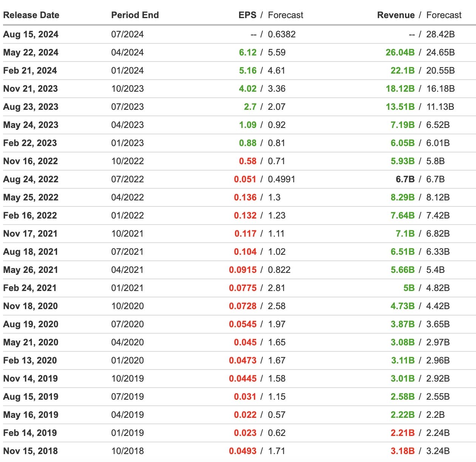The width and height of the screenshot is (476, 462).
Task: Select the red 0.0493 EPS value
Action: click(243, 451)
